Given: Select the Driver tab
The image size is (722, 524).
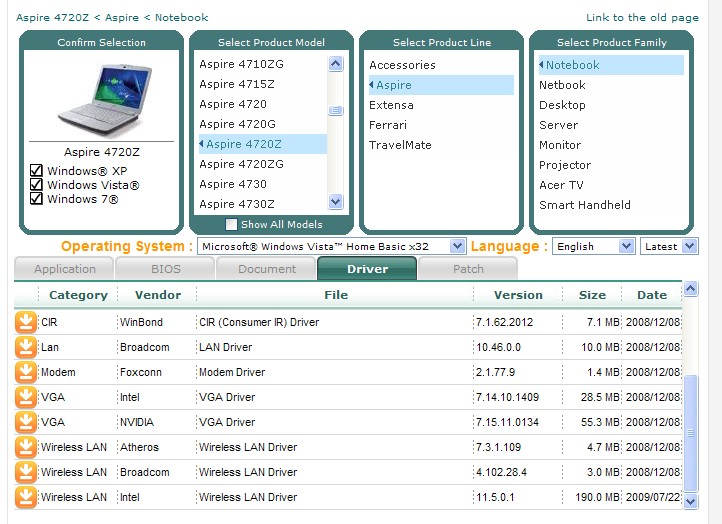Looking at the screenshot, I should tap(367, 269).
